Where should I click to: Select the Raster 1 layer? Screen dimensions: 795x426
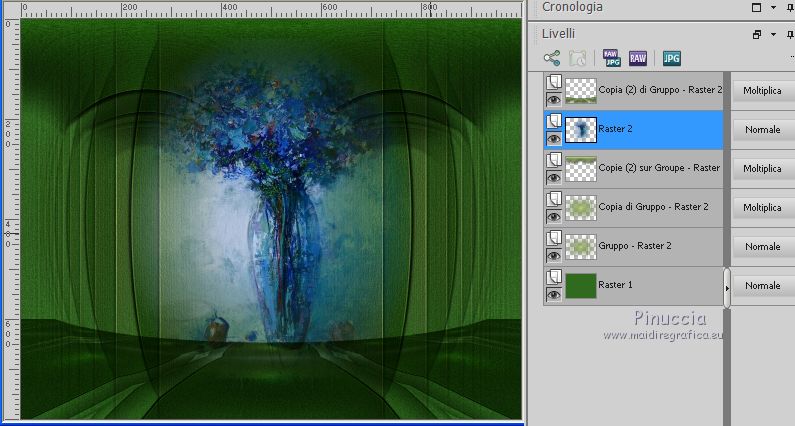(x=615, y=285)
